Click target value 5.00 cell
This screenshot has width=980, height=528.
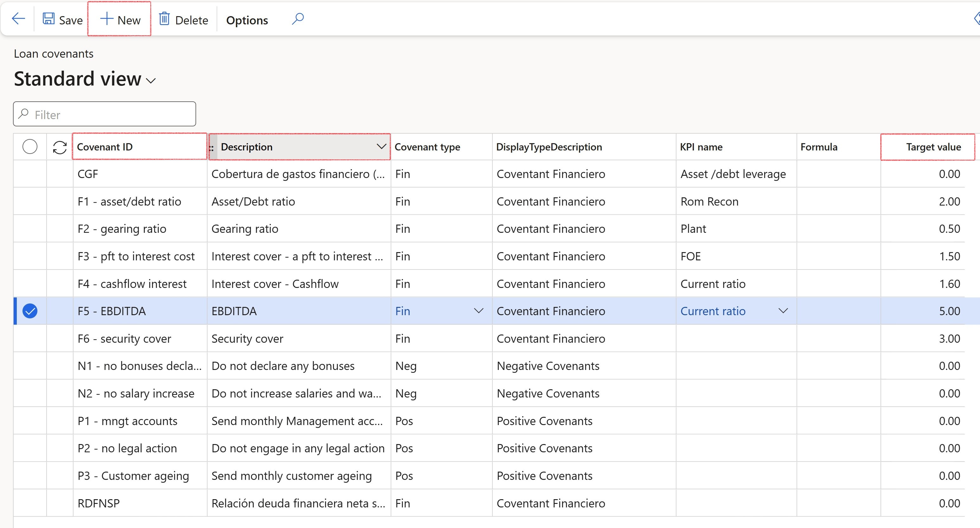click(923, 311)
